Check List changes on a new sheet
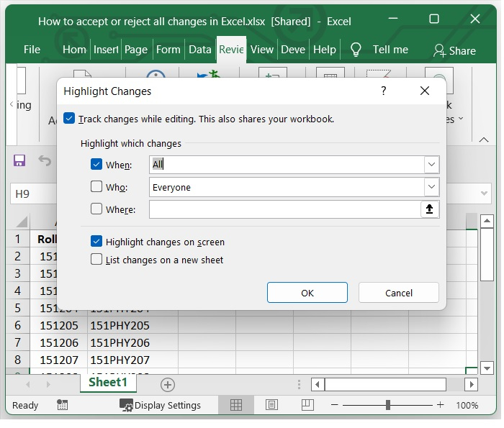The image size is (504, 428). click(96, 260)
